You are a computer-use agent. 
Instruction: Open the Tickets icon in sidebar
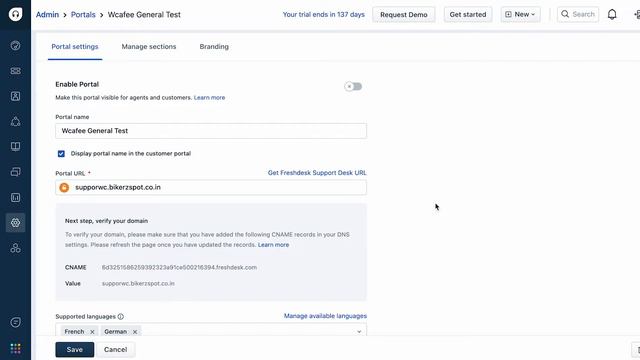coord(16,71)
